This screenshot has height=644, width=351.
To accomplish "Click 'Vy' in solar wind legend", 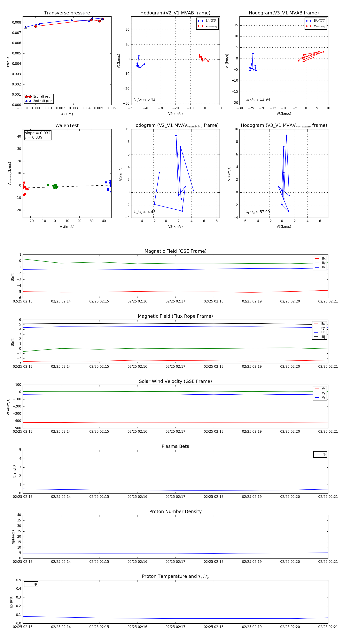I will (320, 393).
